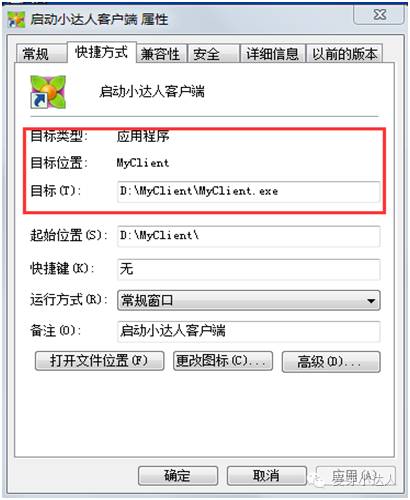The image size is (410, 500).
Task: Go to the 安全 tab
Action: click(214, 54)
